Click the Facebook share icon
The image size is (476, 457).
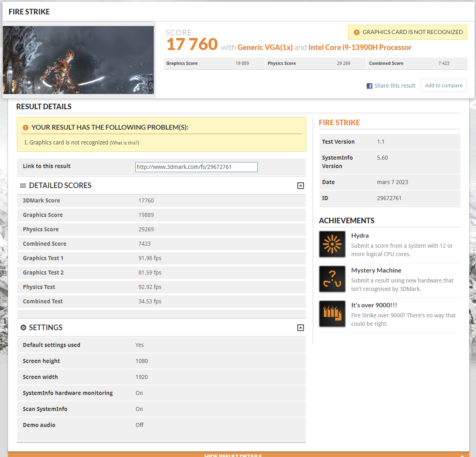pos(370,86)
